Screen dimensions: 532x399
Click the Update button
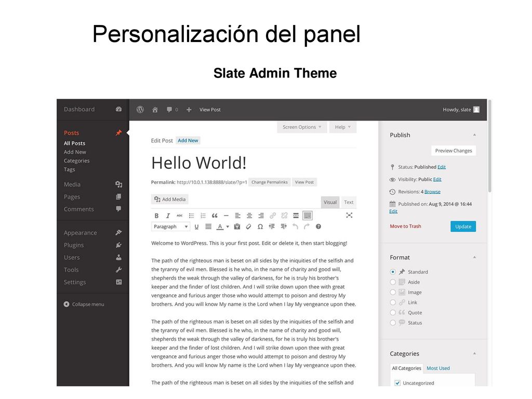(463, 227)
